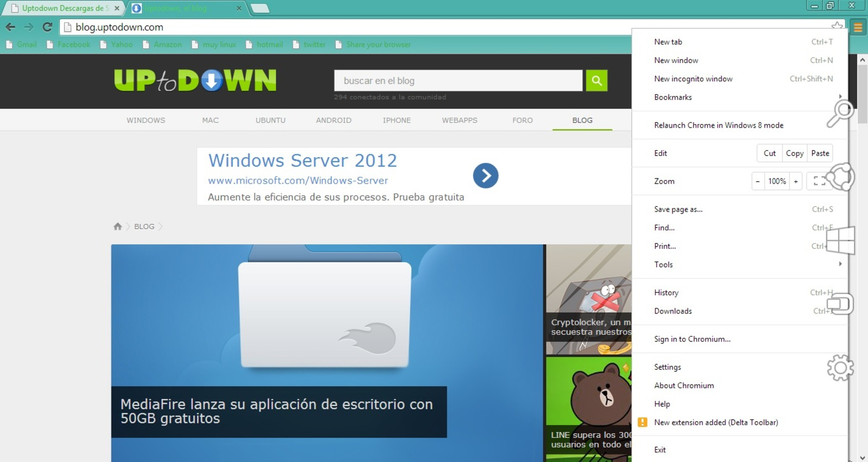
Task: Click the Paste button
Action: [x=820, y=153]
